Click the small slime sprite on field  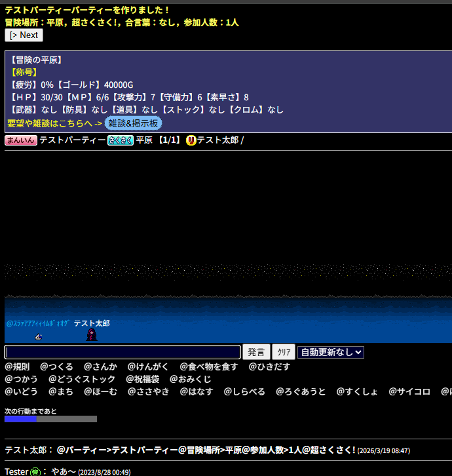[x=39, y=336]
